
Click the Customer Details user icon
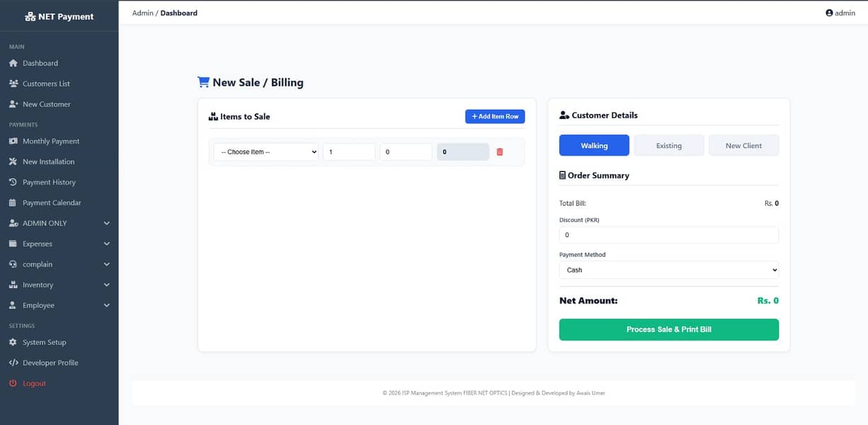point(564,115)
